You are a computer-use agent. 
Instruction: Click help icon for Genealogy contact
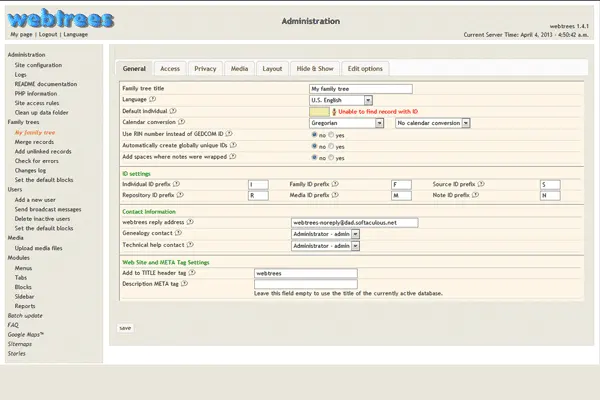[176, 234]
